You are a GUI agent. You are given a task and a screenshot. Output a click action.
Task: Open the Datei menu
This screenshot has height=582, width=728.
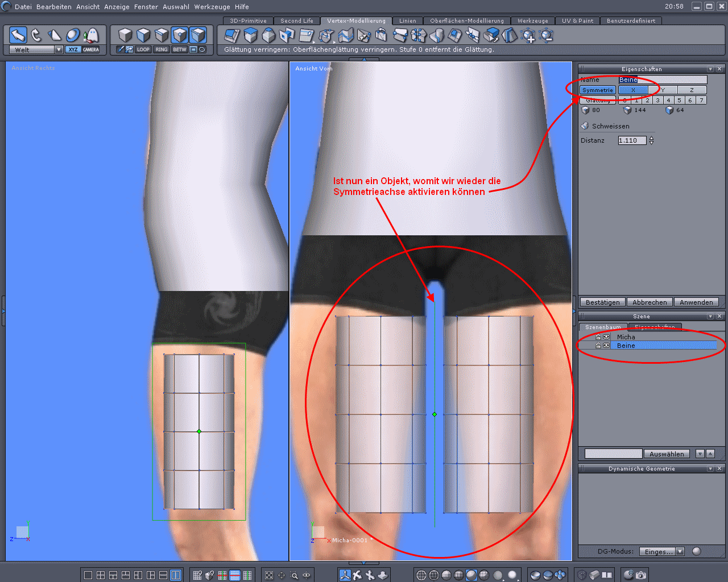coord(23,7)
